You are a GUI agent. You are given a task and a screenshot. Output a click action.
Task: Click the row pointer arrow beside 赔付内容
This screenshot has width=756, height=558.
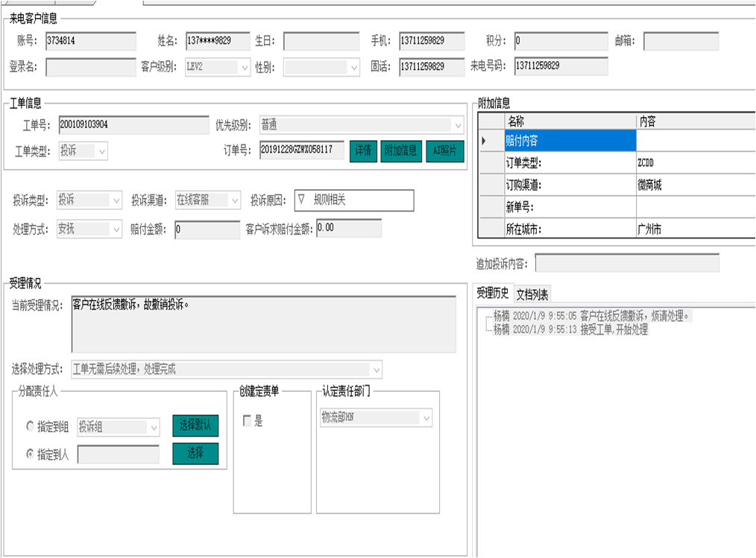(x=485, y=141)
